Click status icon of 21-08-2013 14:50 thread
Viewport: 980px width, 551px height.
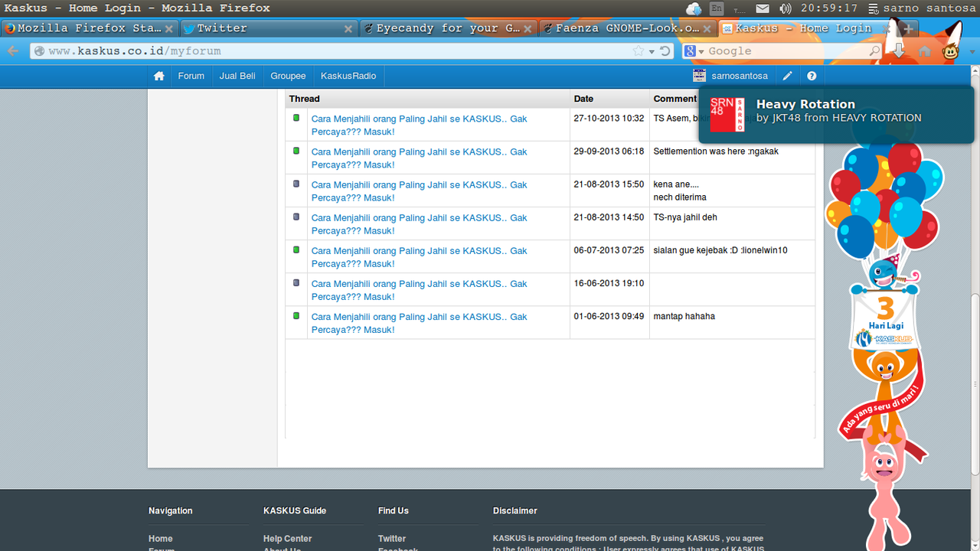[296, 217]
